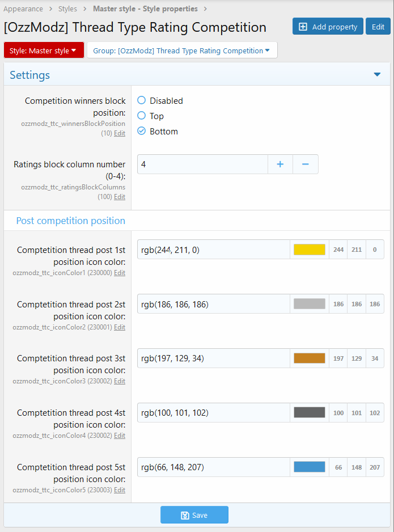The image size is (394, 532).
Task: Collapse the Settings section arrow
Action: click(377, 75)
